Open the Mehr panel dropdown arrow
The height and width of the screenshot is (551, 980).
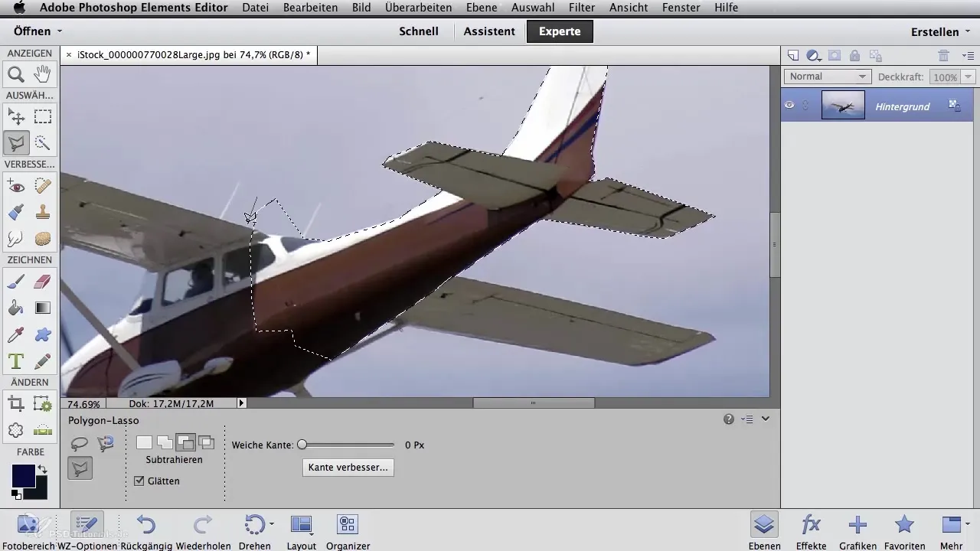pyautogui.click(x=969, y=524)
